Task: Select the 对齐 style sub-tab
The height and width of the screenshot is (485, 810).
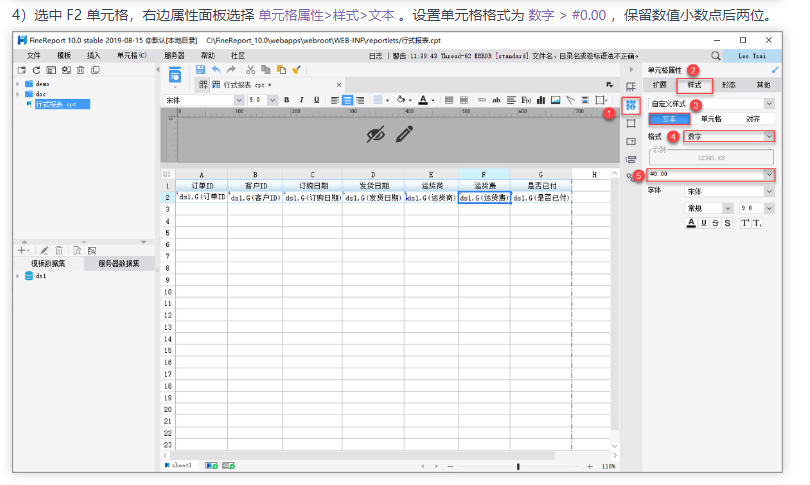Action: (x=753, y=119)
